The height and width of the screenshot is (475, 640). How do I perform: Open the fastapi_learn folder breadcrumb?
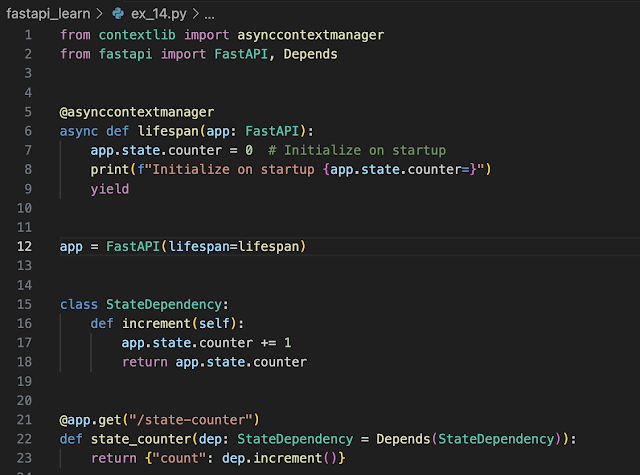click(49, 14)
